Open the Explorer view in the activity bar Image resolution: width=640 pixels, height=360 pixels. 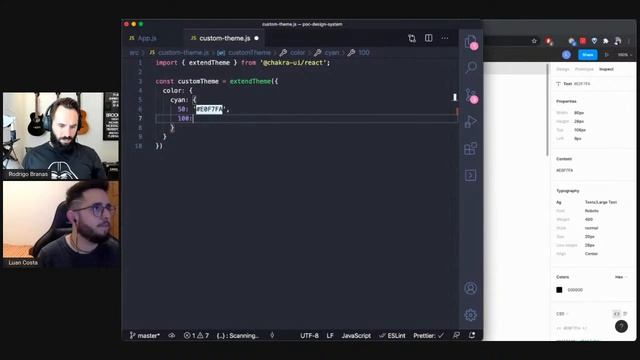(471, 42)
